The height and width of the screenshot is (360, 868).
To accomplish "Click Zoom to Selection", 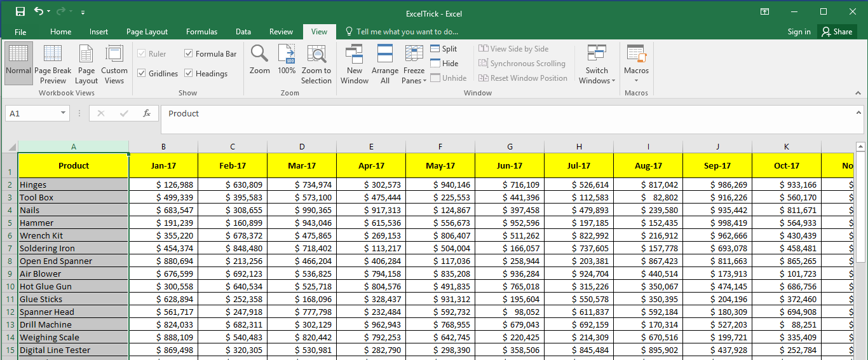I will pyautogui.click(x=316, y=63).
